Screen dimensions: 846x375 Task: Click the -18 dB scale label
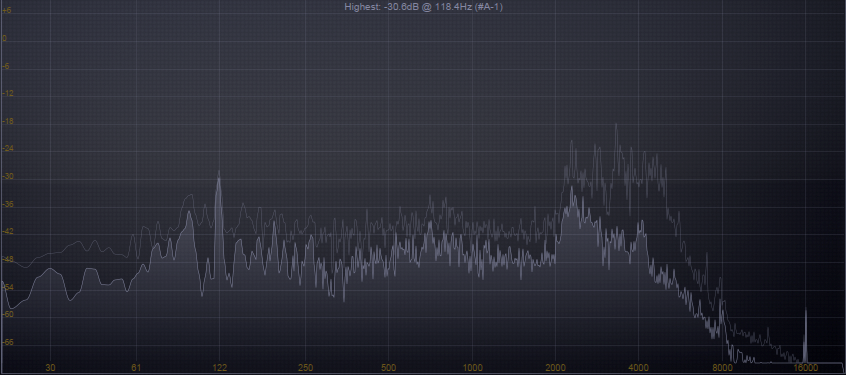[x=8, y=121]
